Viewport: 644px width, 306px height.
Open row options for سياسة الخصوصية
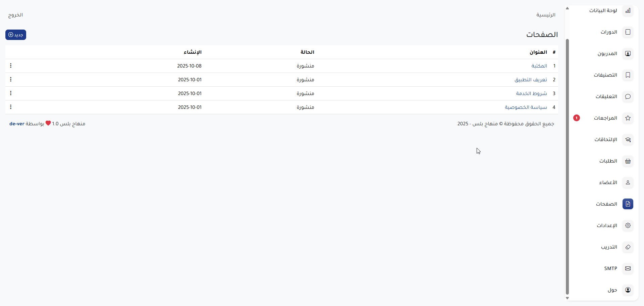point(11,107)
